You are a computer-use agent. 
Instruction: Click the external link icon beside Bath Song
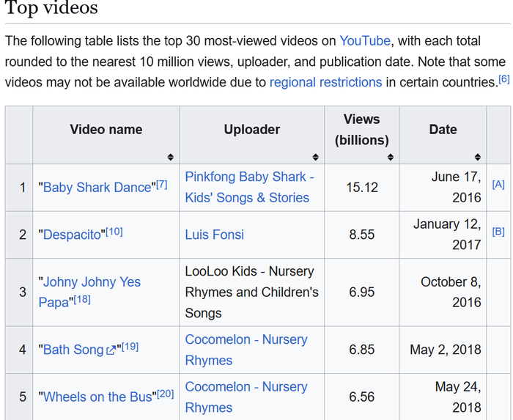pyautogui.click(x=111, y=350)
